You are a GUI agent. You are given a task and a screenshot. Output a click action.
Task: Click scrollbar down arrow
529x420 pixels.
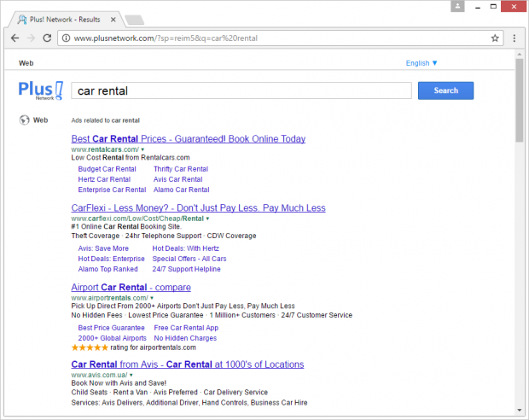520,411
